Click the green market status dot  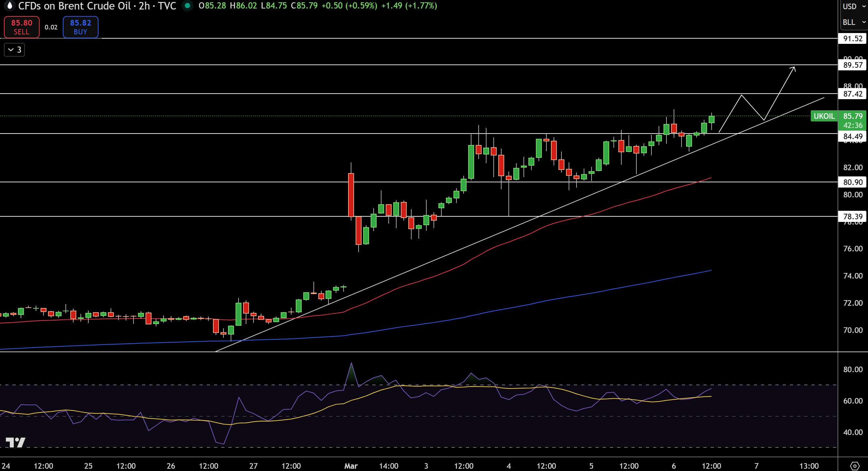(187, 6)
